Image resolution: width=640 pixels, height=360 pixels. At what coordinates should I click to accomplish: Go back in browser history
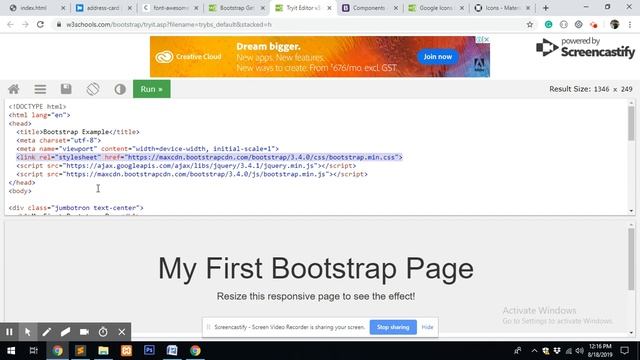[10, 24]
